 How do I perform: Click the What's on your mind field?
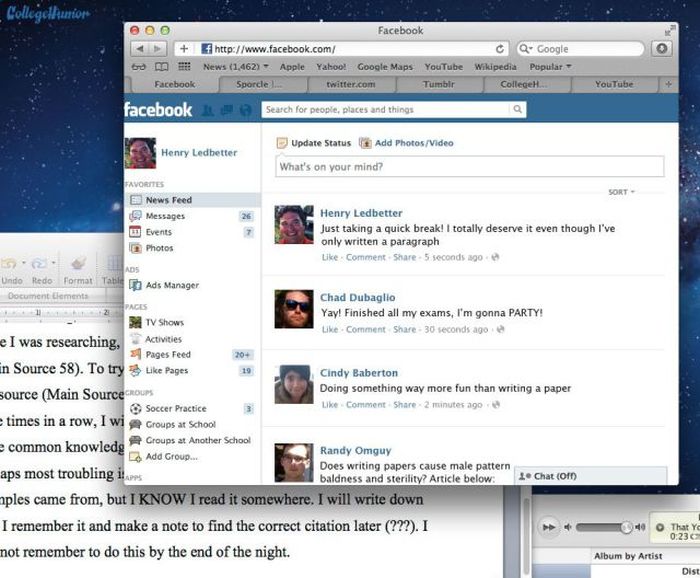470,166
